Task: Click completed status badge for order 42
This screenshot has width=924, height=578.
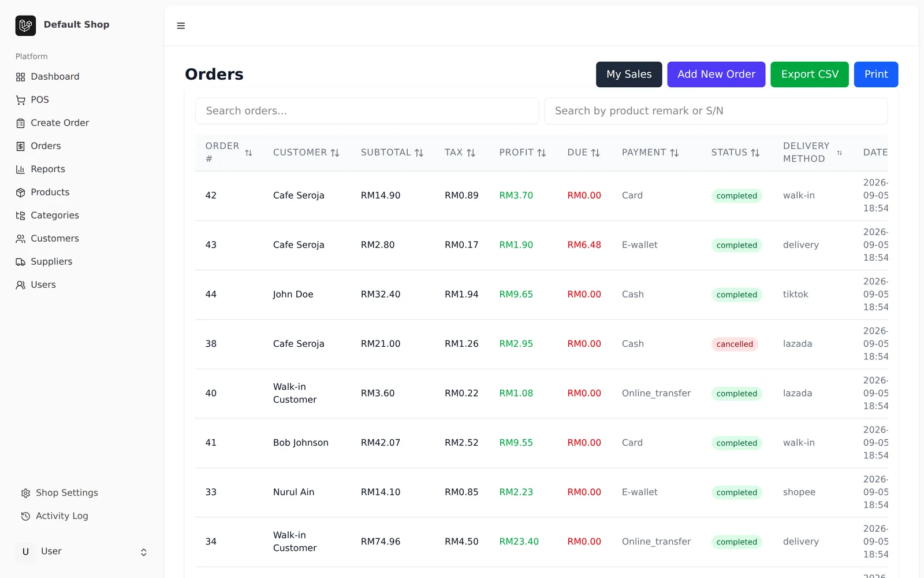Action: tap(737, 196)
